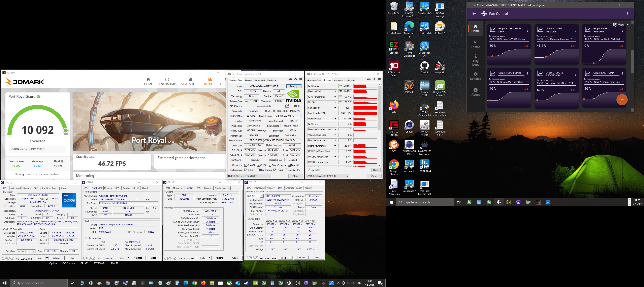Switch to Validation tab in GPU-Z Sensors window
The image size is (644, 287).
tap(350, 81)
